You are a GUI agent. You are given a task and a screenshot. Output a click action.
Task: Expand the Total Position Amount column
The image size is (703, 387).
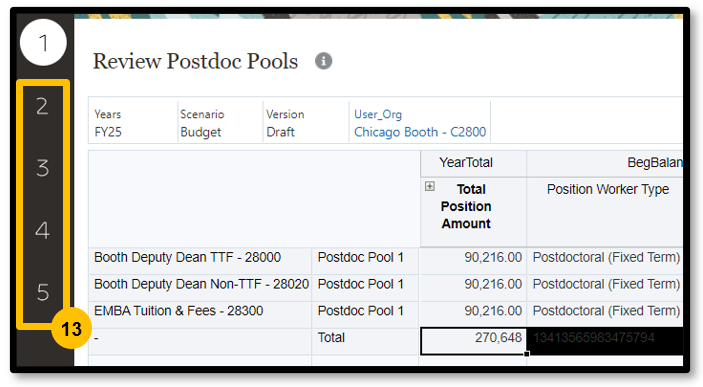tap(430, 186)
